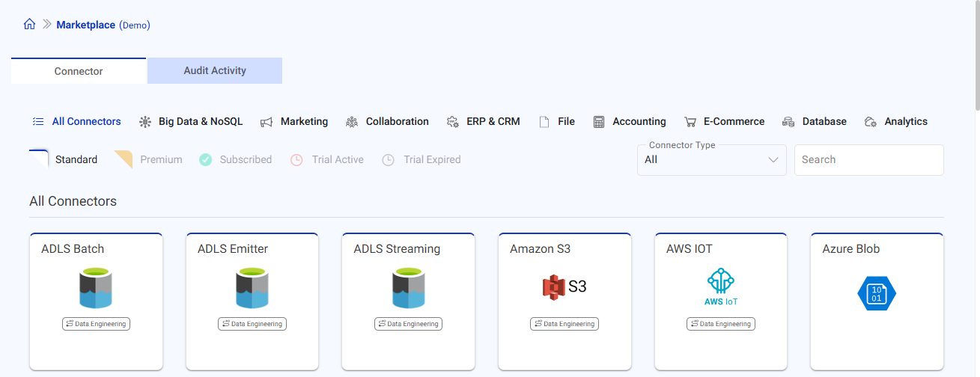The height and width of the screenshot is (377, 980).
Task: Click the ADLS Emitter storage icon
Action: 252,289
